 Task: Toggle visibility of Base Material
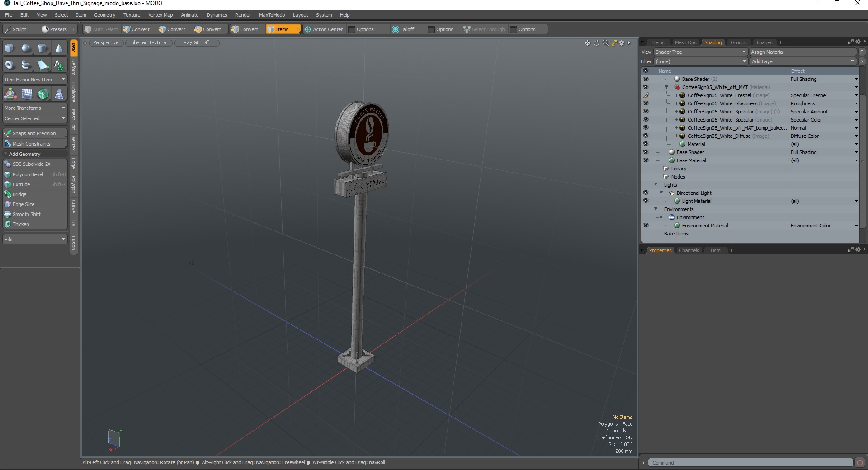(646, 160)
